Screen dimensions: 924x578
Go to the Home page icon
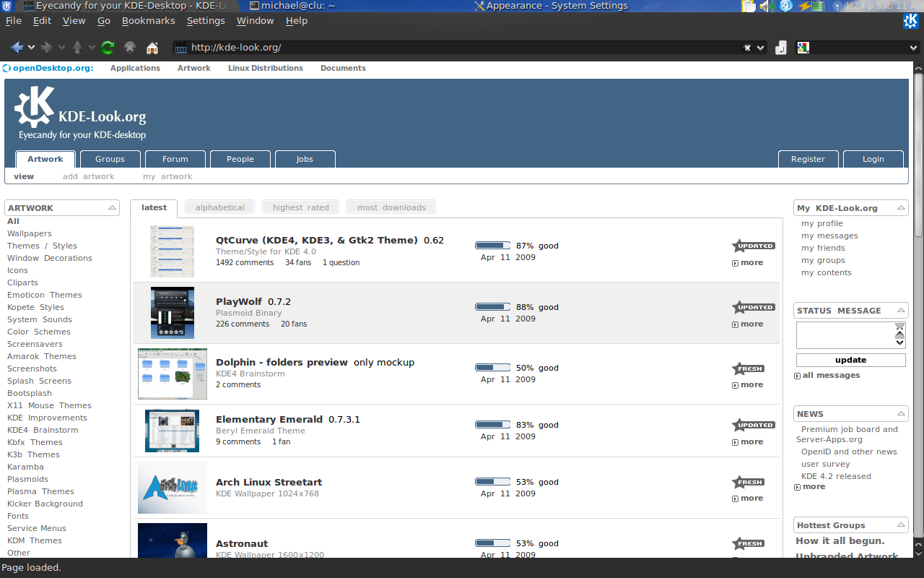(x=152, y=48)
